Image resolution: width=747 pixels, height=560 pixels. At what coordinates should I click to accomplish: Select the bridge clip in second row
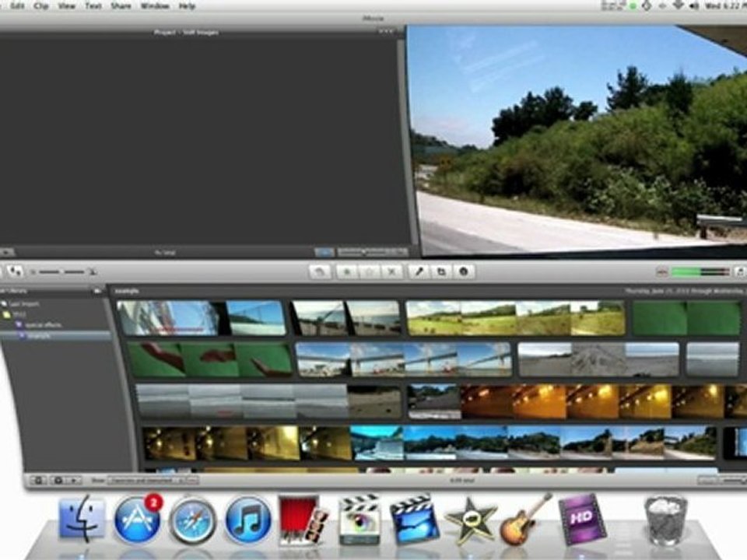tap(404, 359)
